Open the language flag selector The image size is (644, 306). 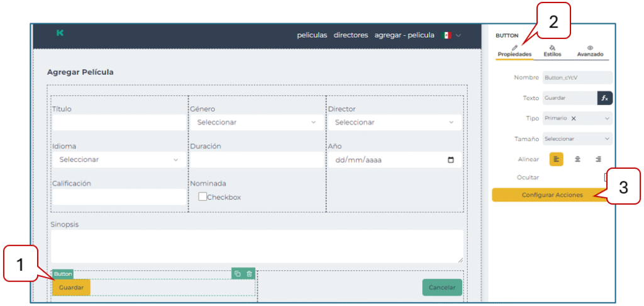pyautogui.click(x=452, y=35)
